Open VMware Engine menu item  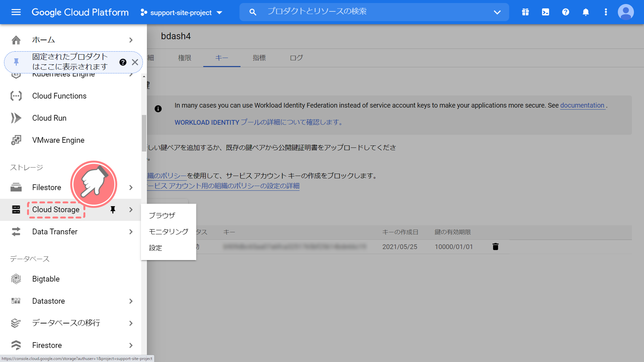click(x=58, y=140)
